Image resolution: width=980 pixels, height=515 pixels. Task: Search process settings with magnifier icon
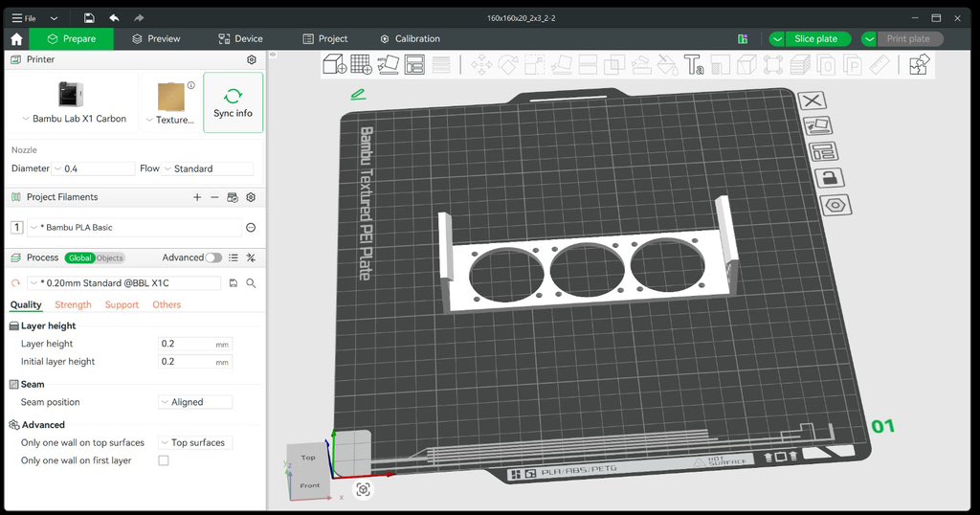(251, 283)
